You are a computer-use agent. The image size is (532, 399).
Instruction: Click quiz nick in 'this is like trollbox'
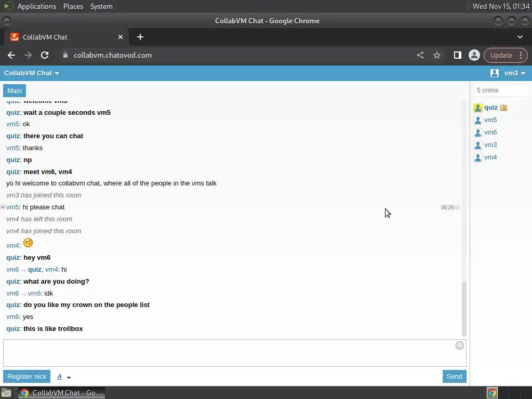pos(13,329)
